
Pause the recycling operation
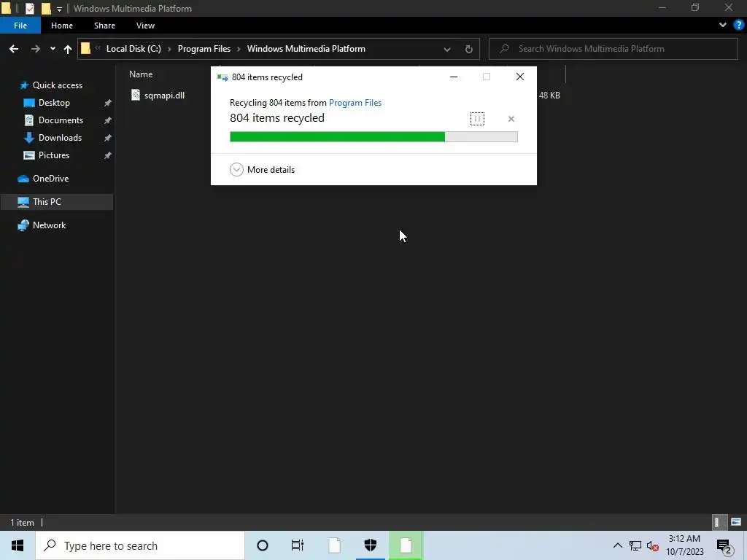(477, 119)
